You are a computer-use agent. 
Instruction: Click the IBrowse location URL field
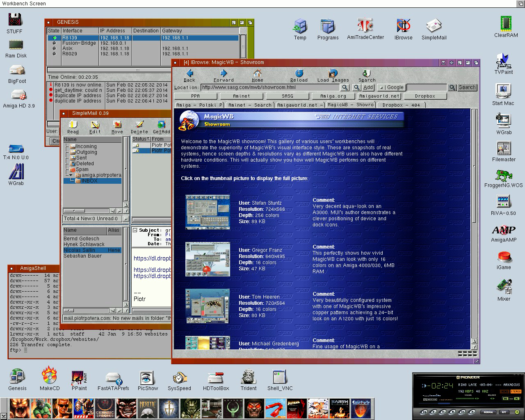point(271,87)
